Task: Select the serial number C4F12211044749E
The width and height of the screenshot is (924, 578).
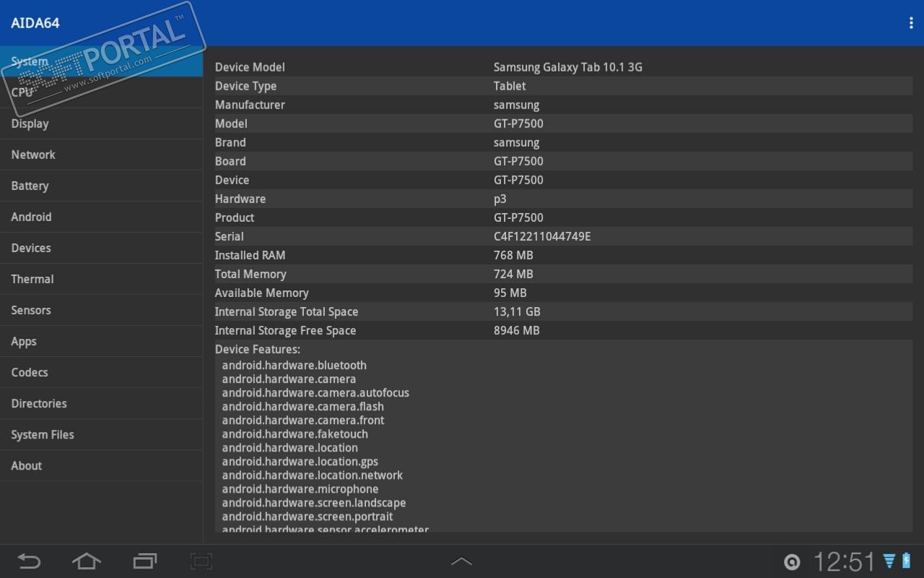Action: click(x=542, y=236)
